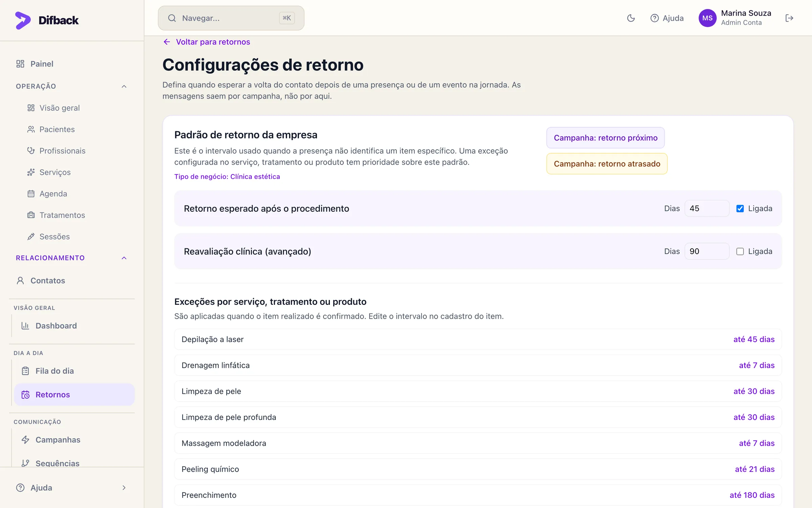Screen dimensions: 812x508
Task: Click the Depilação a laser row
Action: click(478, 339)
